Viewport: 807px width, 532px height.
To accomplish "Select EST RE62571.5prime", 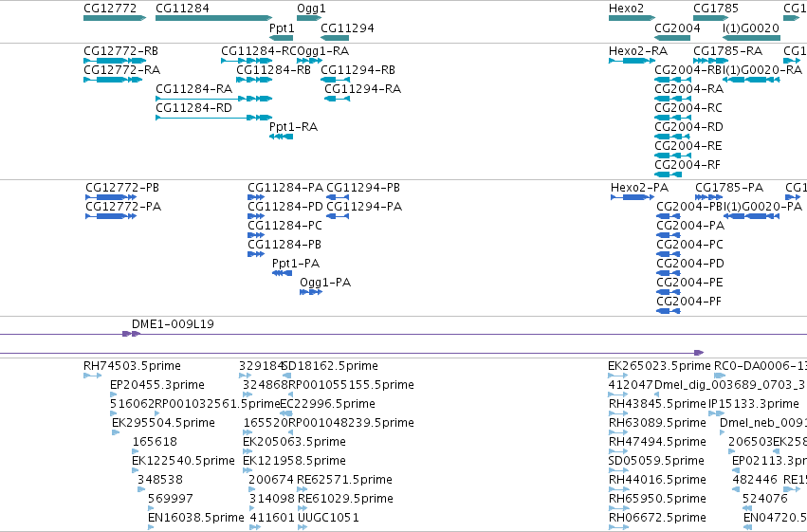I will (303, 490).
